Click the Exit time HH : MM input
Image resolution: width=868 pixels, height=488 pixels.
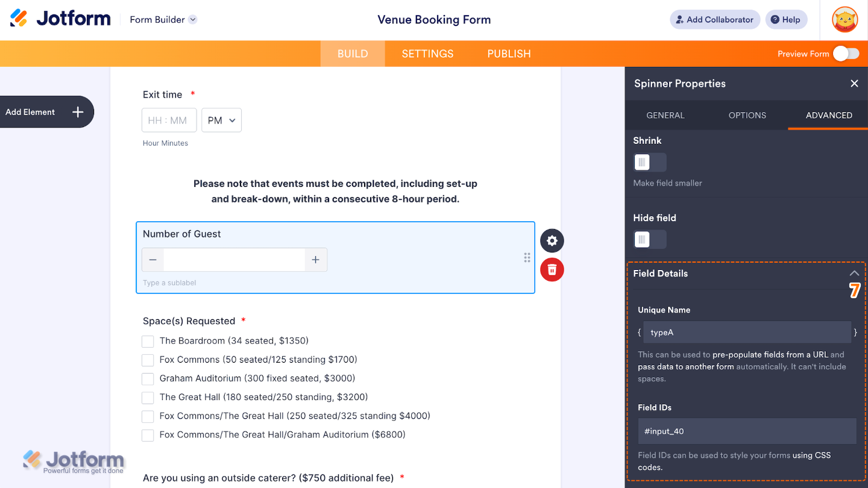pyautogui.click(x=169, y=120)
